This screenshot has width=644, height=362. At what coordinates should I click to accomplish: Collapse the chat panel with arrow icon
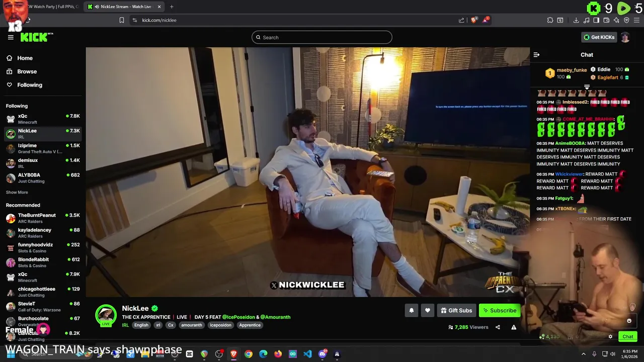coord(536,55)
